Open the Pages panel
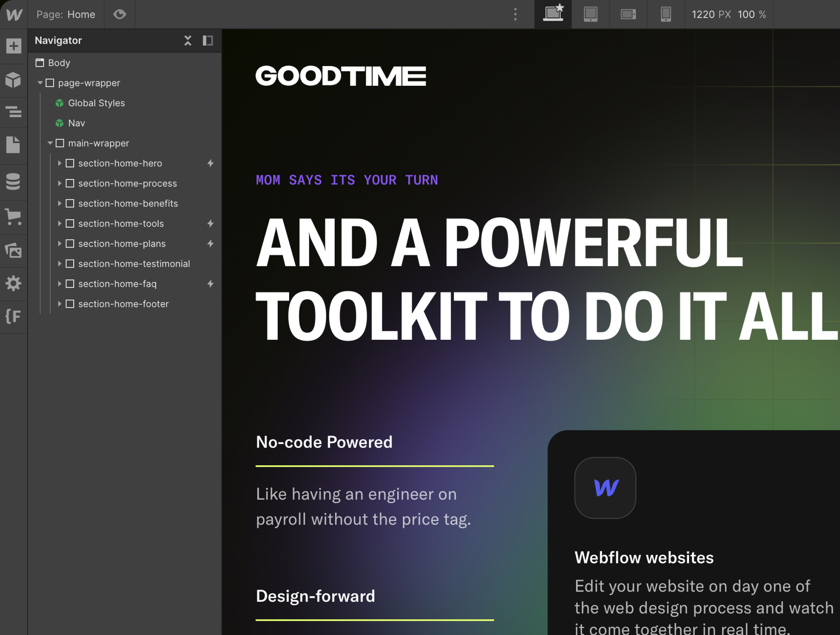This screenshot has width=840, height=635. [13, 145]
